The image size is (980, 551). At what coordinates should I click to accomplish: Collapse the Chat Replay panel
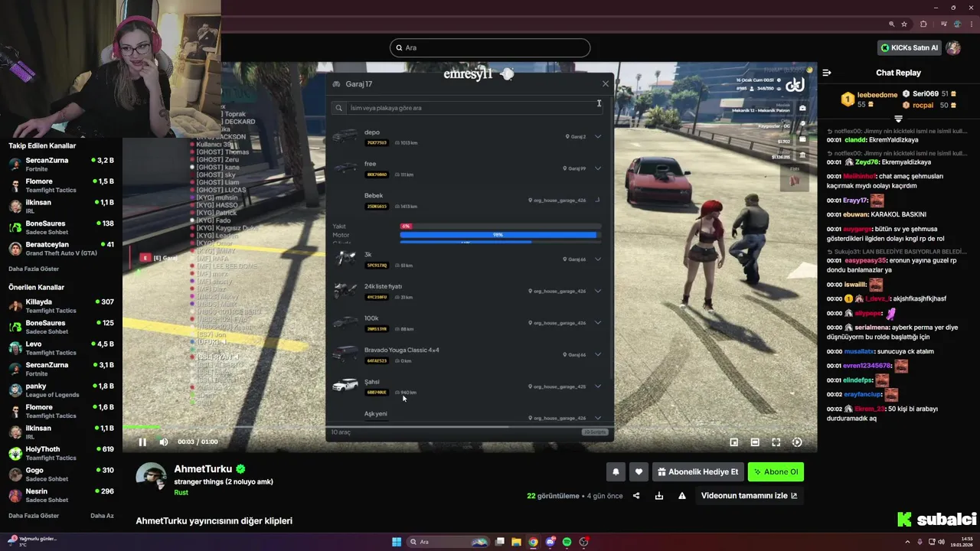tap(827, 73)
